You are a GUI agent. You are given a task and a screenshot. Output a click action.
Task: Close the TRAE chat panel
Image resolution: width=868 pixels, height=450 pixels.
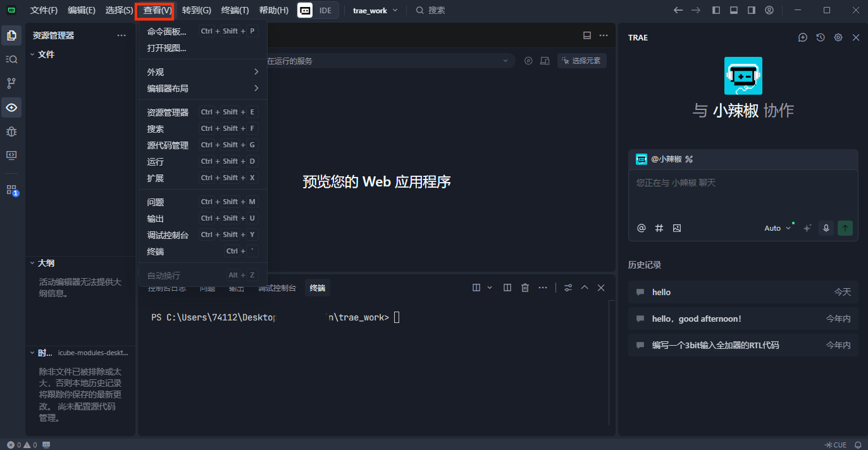856,37
